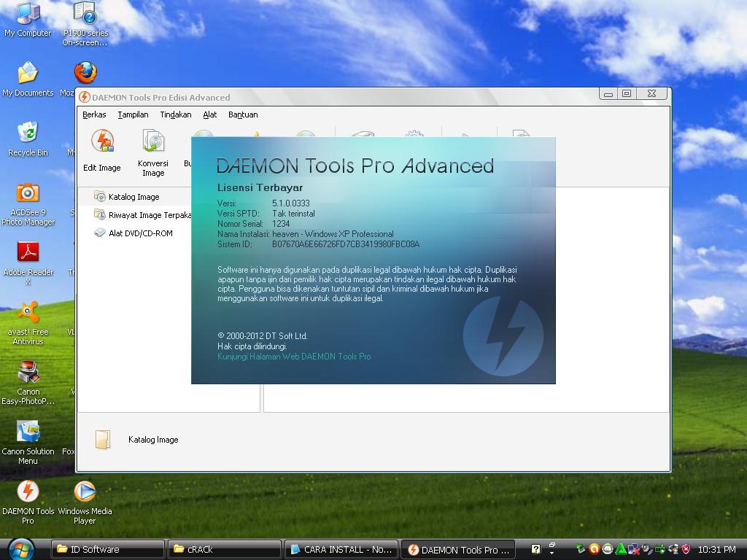
Task: Open the Tindakan menu
Action: tap(175, 114)
